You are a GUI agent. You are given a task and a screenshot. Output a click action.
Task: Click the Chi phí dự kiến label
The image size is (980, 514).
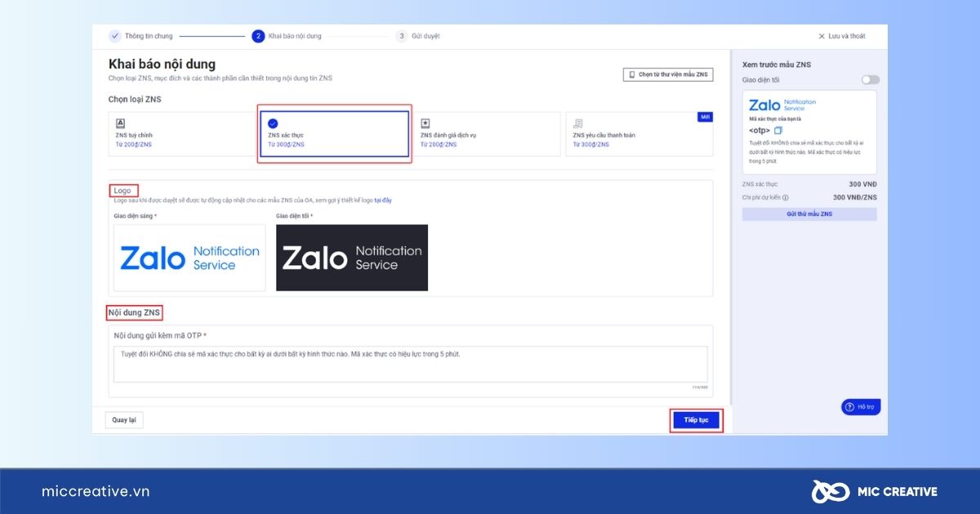pos(761,197)
